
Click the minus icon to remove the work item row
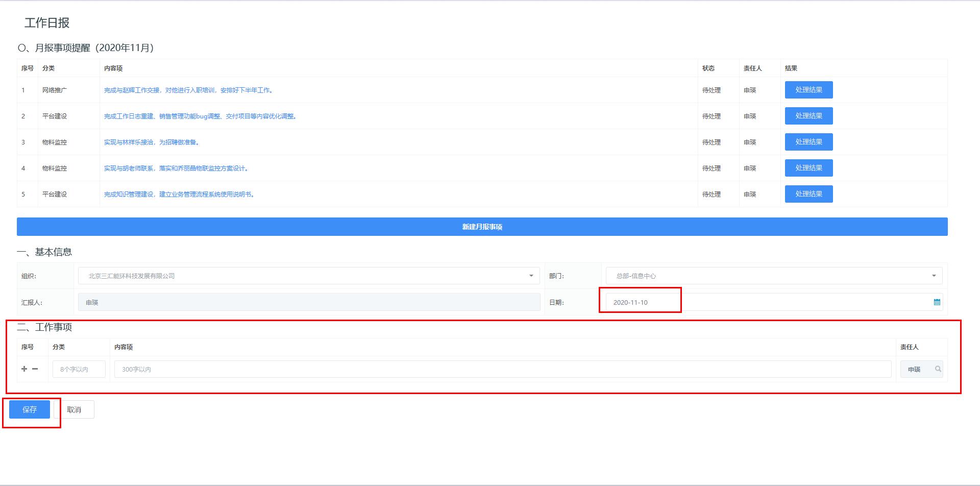pos(35,369)
